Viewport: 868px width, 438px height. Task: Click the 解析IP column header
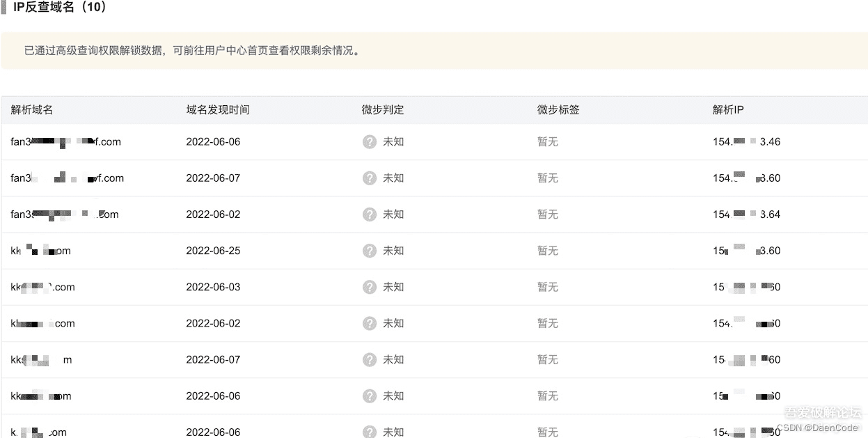pos(728,110)
